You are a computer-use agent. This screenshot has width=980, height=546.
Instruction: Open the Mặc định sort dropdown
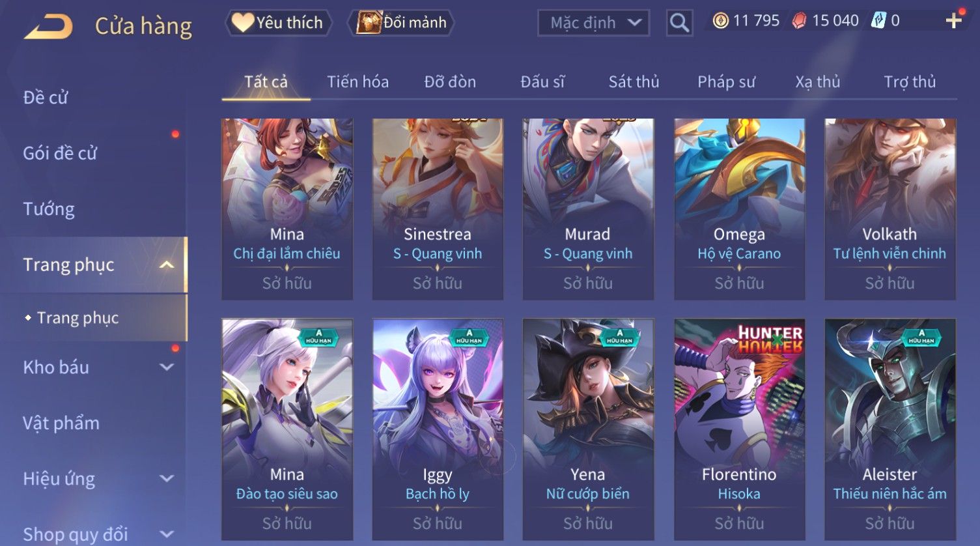[x=593, y=23]
